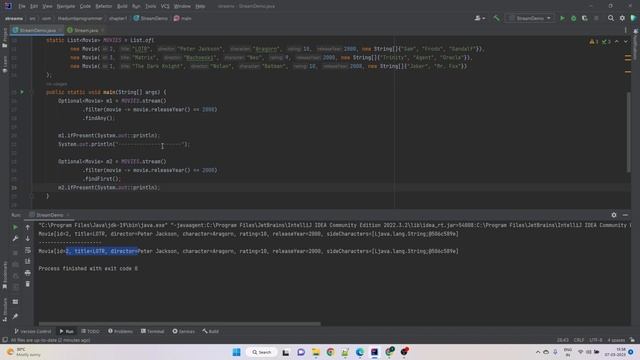This screenshot has height=360, width=640.
Task: Toggle Structure tool window on left sidebar
Action: click(x=4, y=309)
